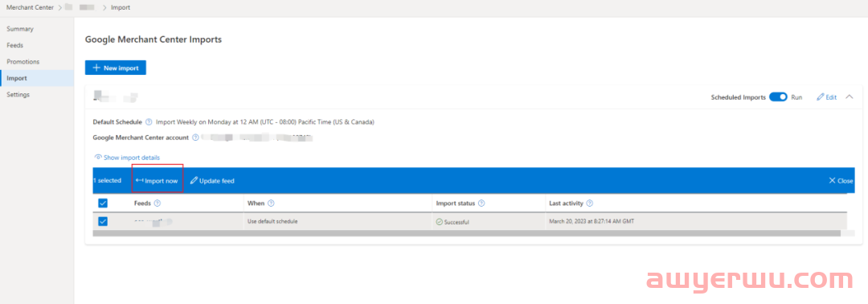Click the Feeds column help icon
The image size is (868, 304).
(x=158, y=203)
